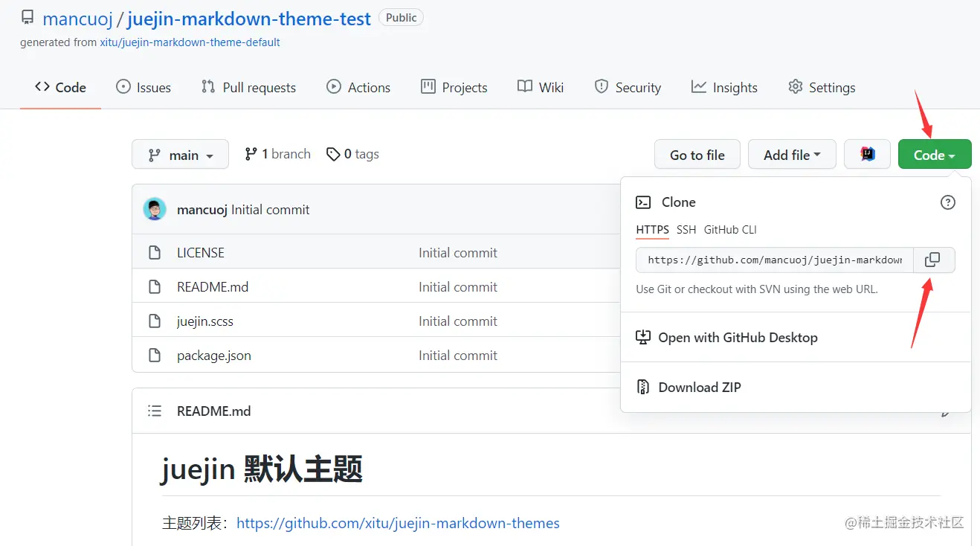This screenshot has height=546, width=980.
Task: Open juejin-markdown-theme-test repository link
Action: pyautogui.click(x=249, y=19)
